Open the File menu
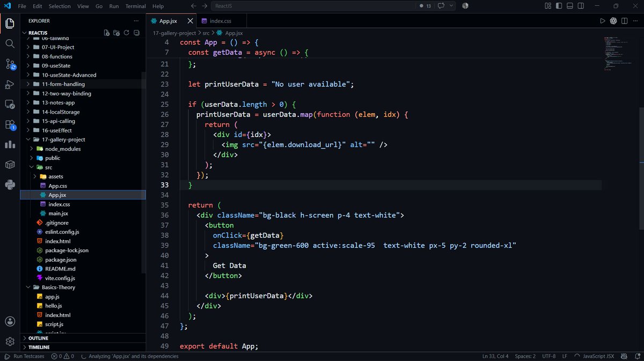Image resolution: width=644 pixels, height=361 pixels. [x=22, y=6]
